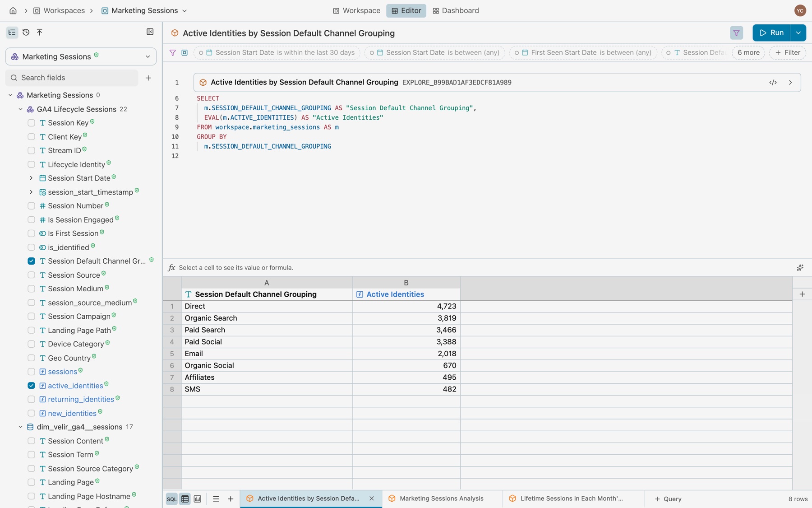This screenshot has width=812, height=508.
Task: Check the Client Key field
Action: 31,137
